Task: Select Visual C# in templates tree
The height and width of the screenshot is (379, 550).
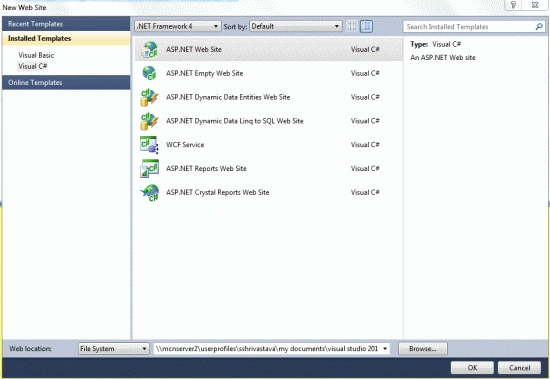Action: pos(33,66)
